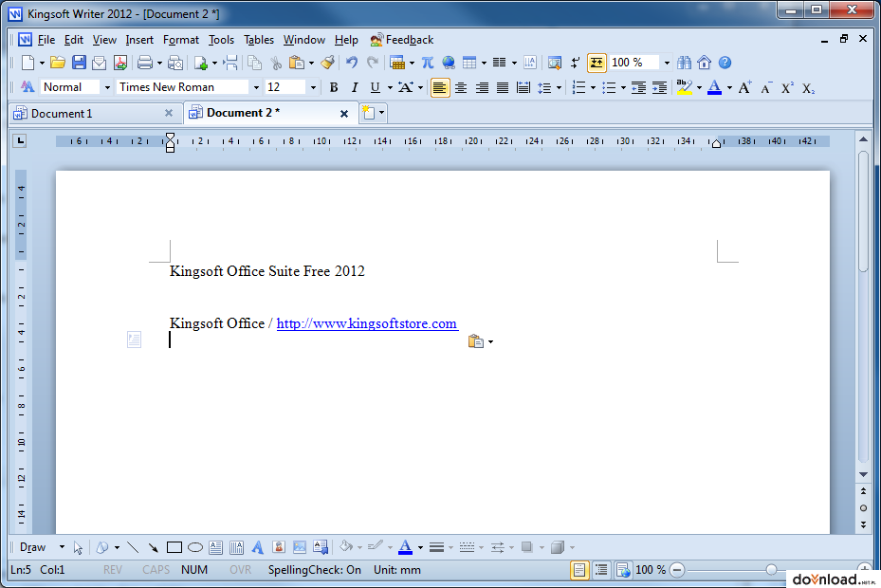Screen dimensions: 881x588
Task: Align the paragraph to the right
Action: click(x=482, y=87)
